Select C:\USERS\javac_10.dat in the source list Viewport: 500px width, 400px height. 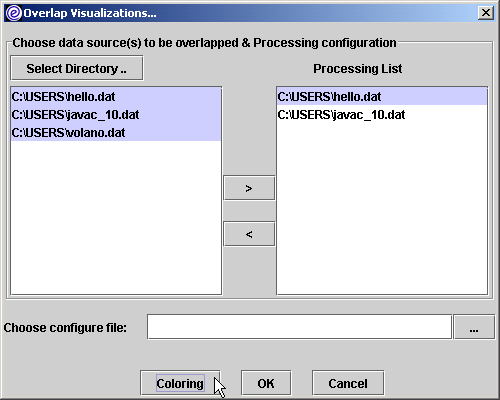point(116,115)
